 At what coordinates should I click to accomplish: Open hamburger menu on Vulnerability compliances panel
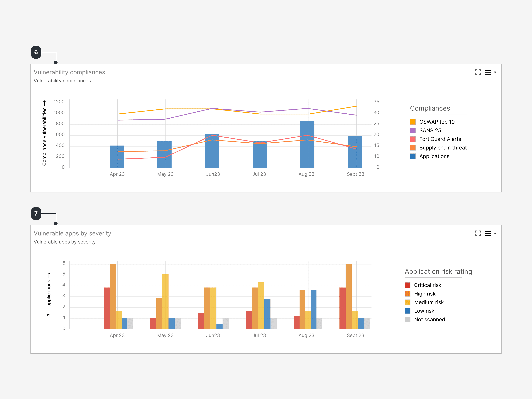click(x=488, y=72)
